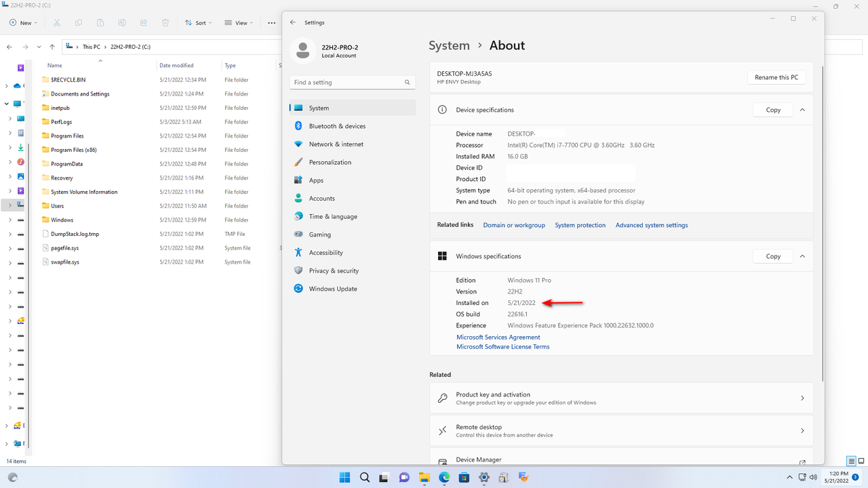Open the recent locations dropdown arrow in File Explorer

coord(38,47)
